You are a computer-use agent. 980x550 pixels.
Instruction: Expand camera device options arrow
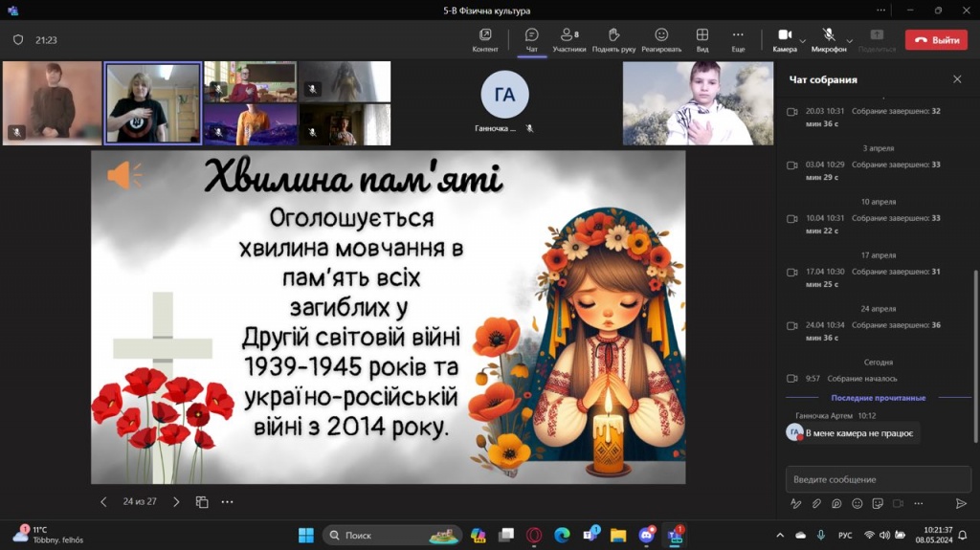803,41
